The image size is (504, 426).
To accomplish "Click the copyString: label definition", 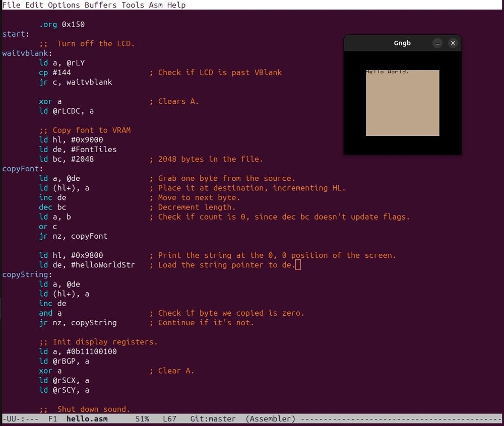I will [27, 275].
